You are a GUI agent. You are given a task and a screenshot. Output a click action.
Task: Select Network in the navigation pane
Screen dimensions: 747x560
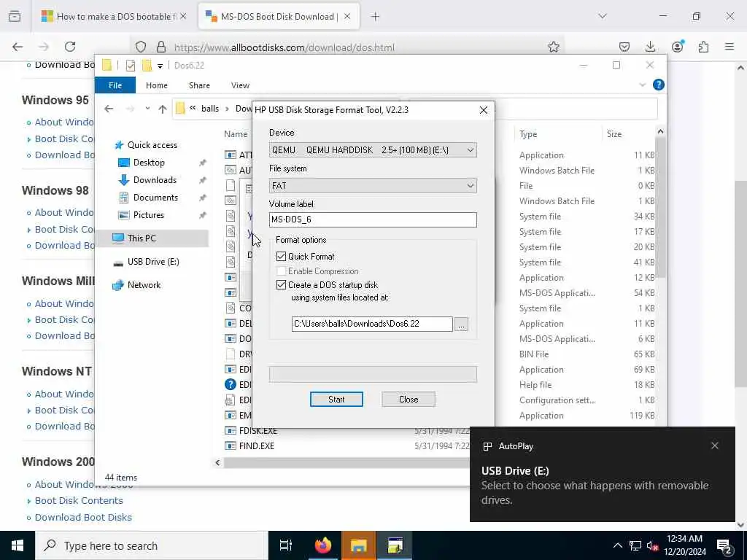[144, 285]
